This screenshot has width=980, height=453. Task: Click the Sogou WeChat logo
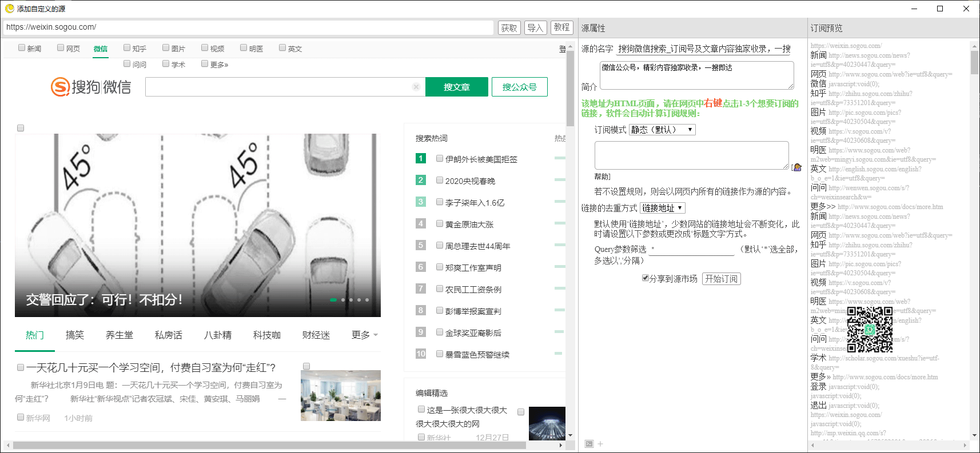[91, 87]
